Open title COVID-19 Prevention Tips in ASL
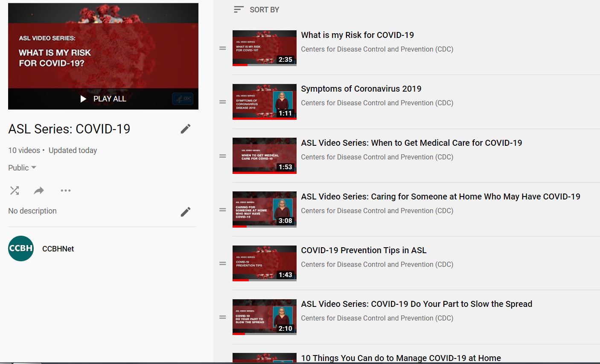The image size is (600, 364). point(364,250)
